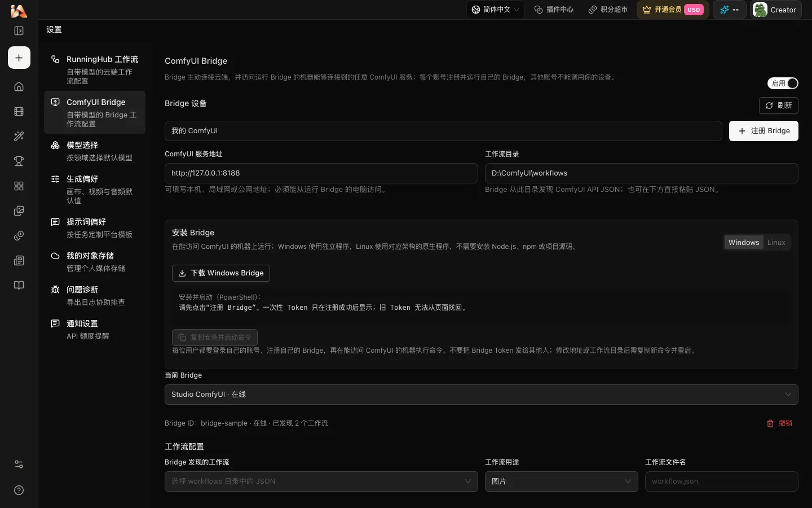Screen dimensions: 812x508
Task: Click the pink USD badge
Action: (694, 10)
